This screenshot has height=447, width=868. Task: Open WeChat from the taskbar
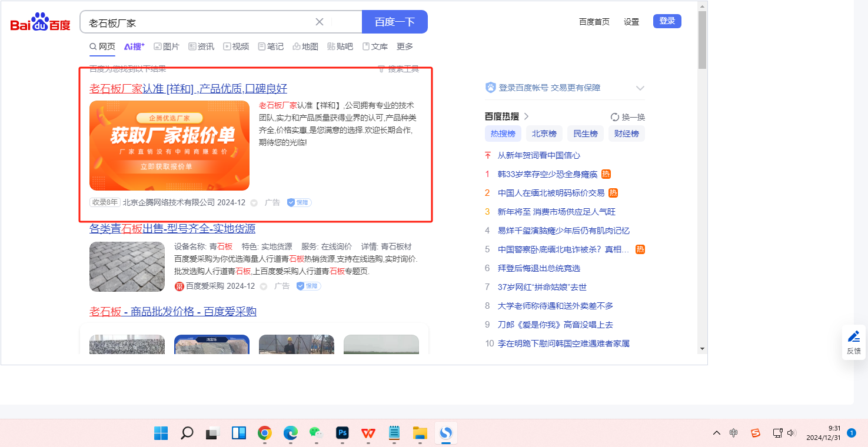[317, 433]
